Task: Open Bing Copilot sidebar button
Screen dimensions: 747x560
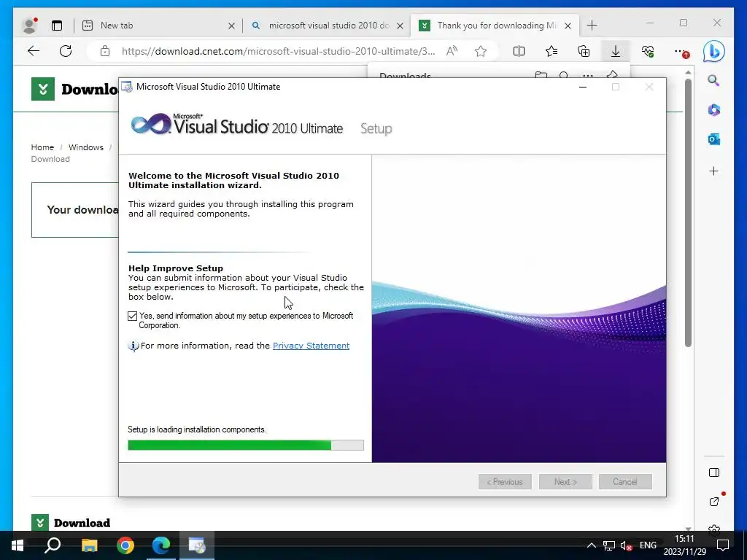Action: pos(713,52)
